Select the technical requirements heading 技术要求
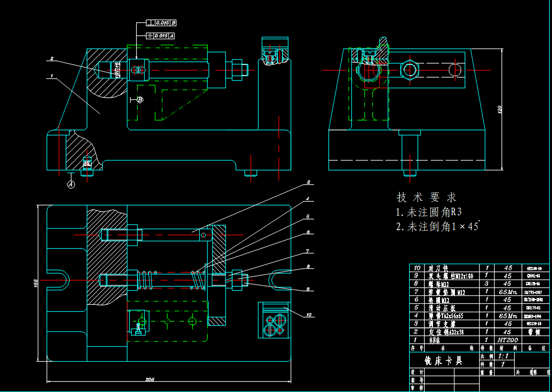The width and height of the screenshot is (552, 392). [426, 196]
